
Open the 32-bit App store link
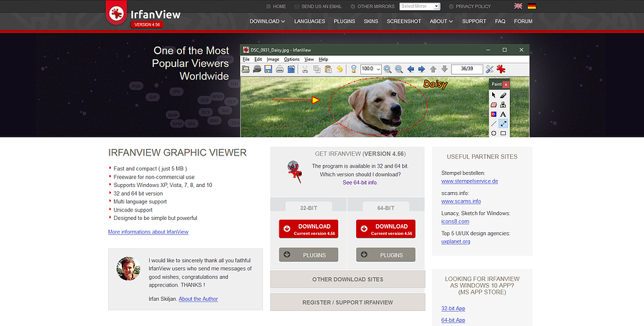click(453, 308)
